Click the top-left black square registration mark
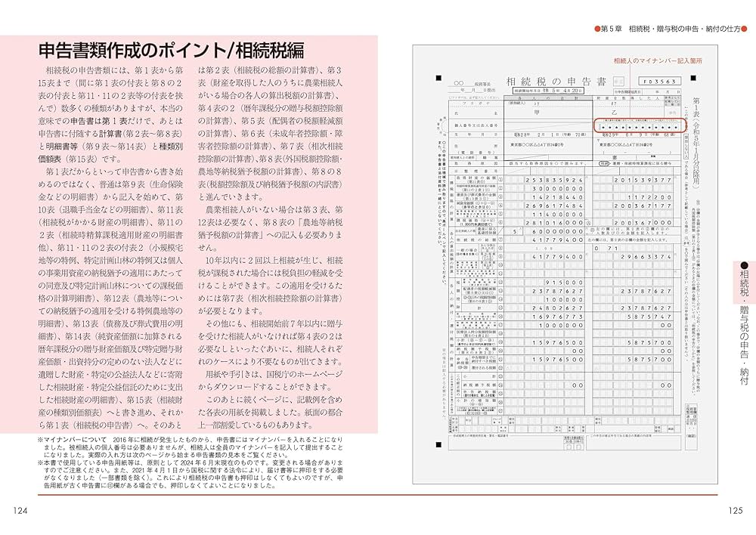 [x=437, y=77]
